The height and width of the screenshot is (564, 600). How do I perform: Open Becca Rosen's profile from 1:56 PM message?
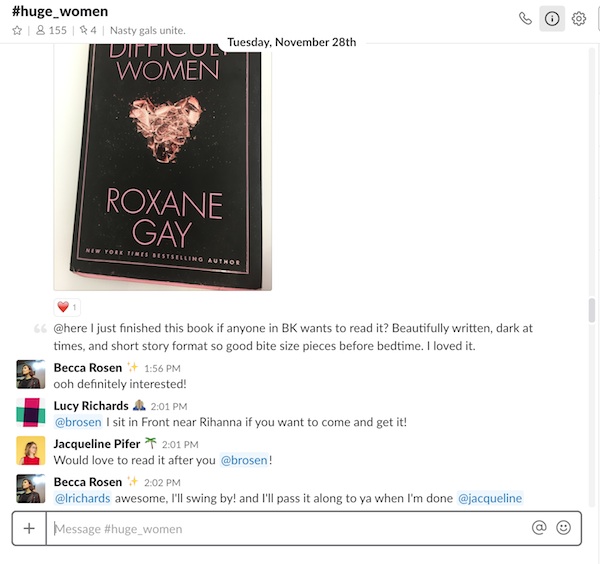click(88, 368)
